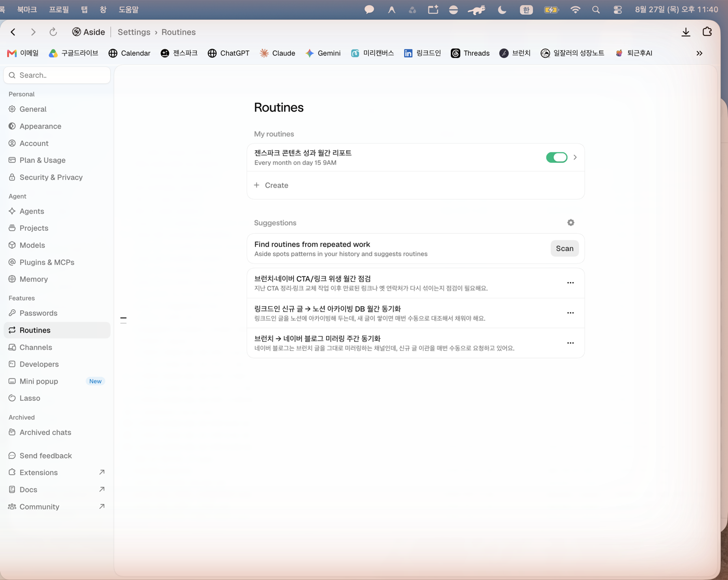728x580 pixels.
Task: Open Appearance settings
Action: click(57, 126)
